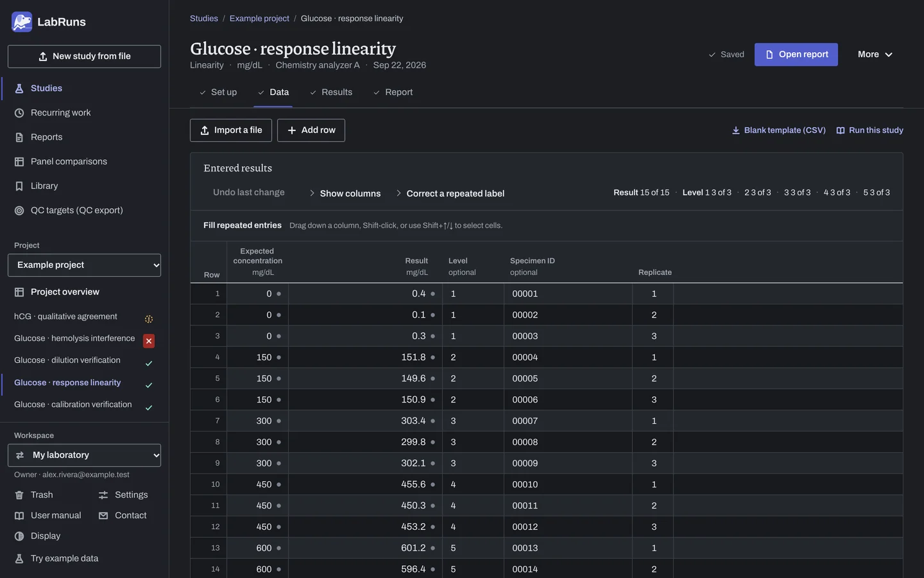Select result cell 455.6 in row 10

(365, 484)
